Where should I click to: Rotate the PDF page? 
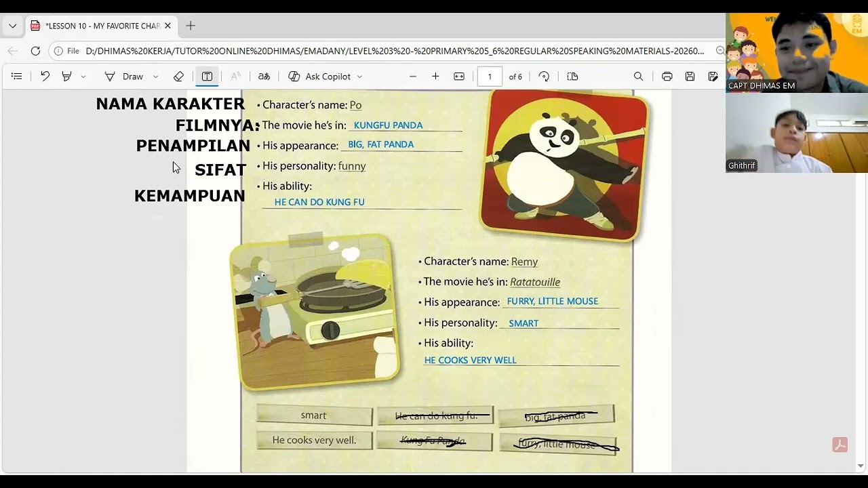click(x=544, y=77)
